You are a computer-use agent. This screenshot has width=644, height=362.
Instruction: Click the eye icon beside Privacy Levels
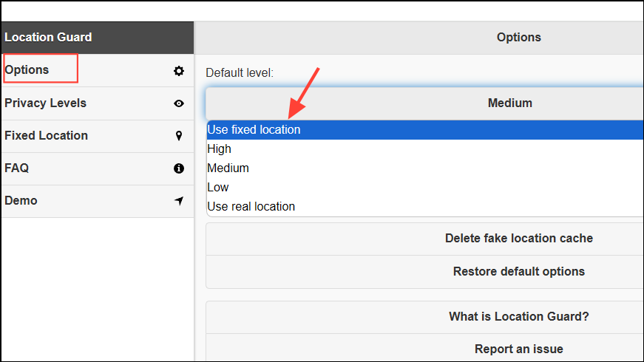[178, 103]
